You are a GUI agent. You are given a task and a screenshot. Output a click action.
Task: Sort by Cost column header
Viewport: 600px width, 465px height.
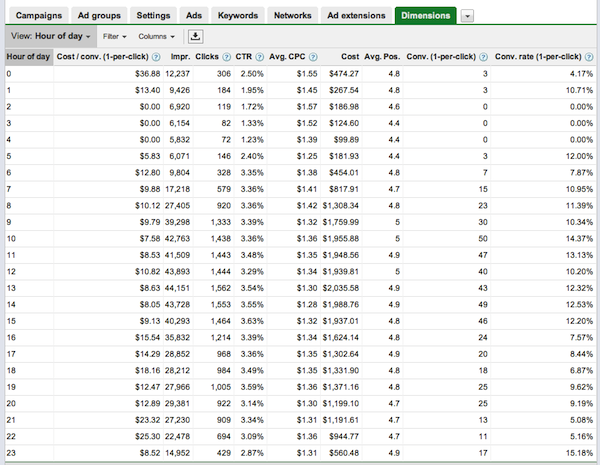350,57
